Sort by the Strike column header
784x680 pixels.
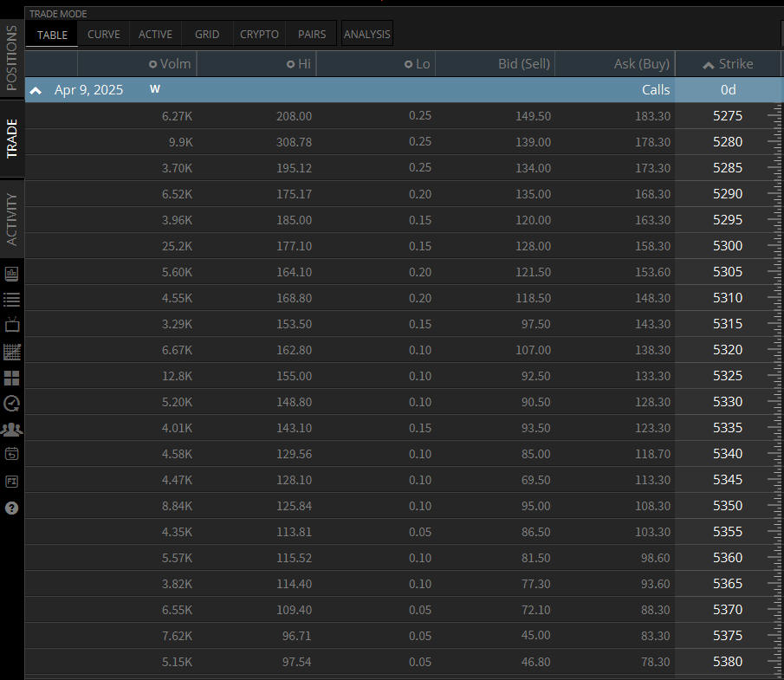click(728, 64)
